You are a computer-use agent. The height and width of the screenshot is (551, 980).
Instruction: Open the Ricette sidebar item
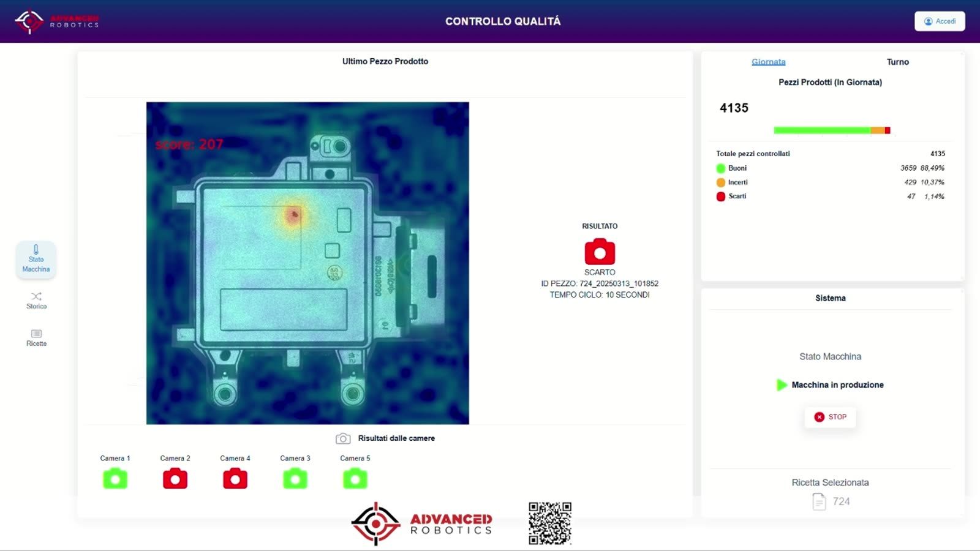[36, 337]
